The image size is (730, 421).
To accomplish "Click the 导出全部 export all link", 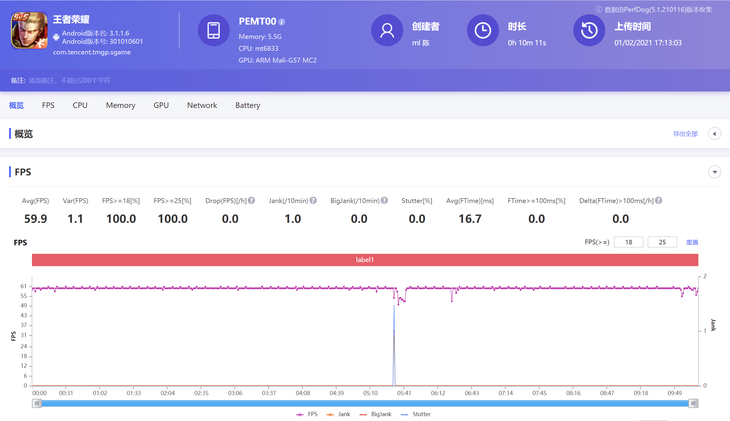I will (684, 134).
